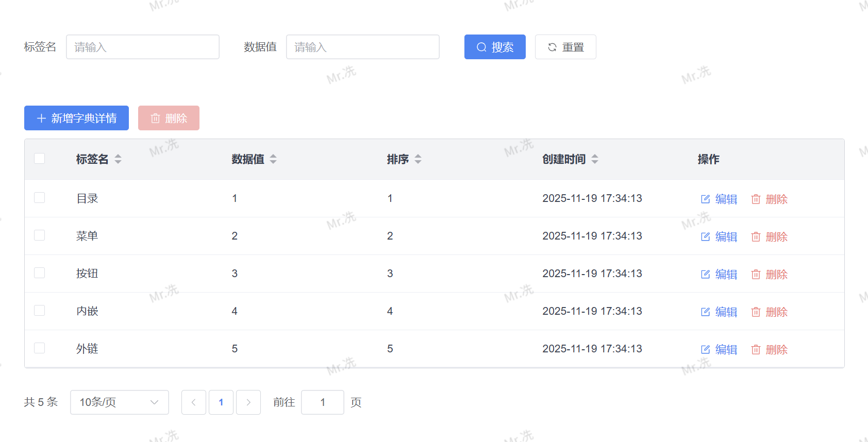Click the edit icon in the 目录 row
This screenshot has width=868, height=442.
(x=706, y=199)
